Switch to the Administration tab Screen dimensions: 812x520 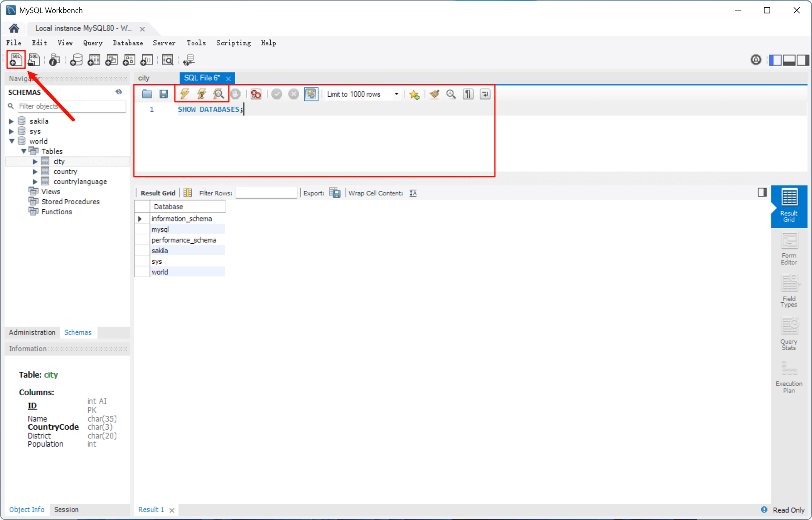click(x=32, y=332)
